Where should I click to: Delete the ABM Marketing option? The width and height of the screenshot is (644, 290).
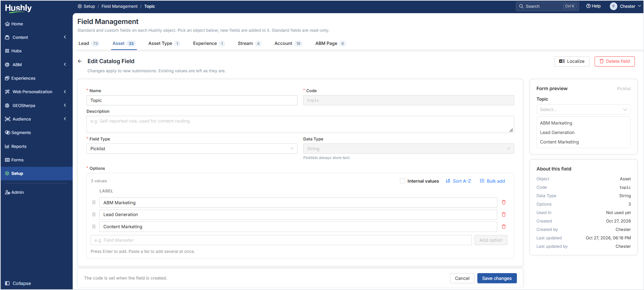pos(504,203)
